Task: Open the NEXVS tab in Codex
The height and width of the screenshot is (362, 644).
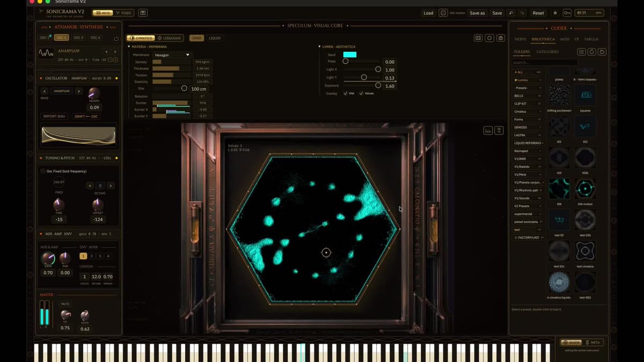Action: point(520,39)
